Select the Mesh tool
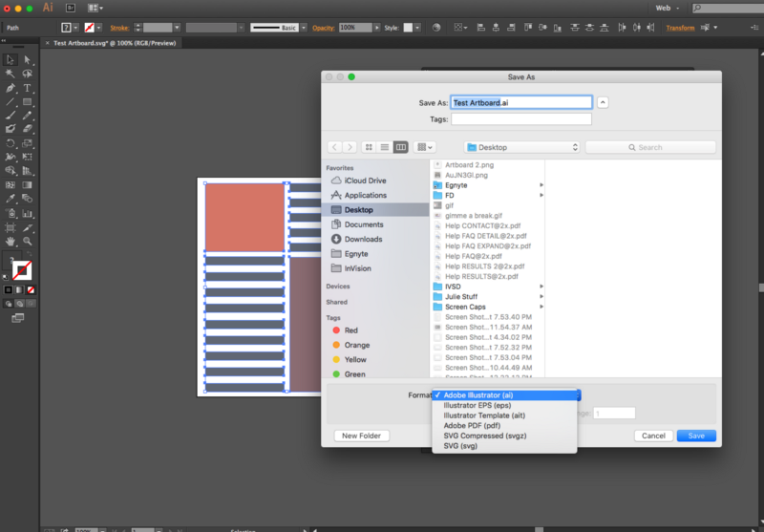This screenshot has height=532, width=764. tap(10, 185)
